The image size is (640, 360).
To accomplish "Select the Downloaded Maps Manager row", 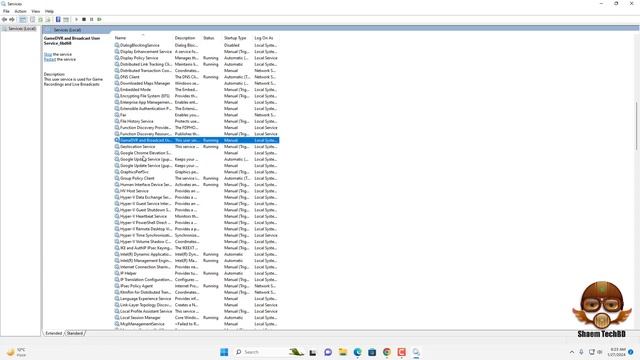I will coord(196,83).
